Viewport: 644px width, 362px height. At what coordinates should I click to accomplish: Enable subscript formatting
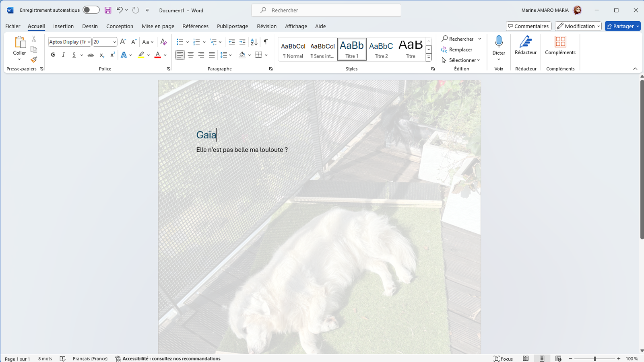tap(101, 55)
